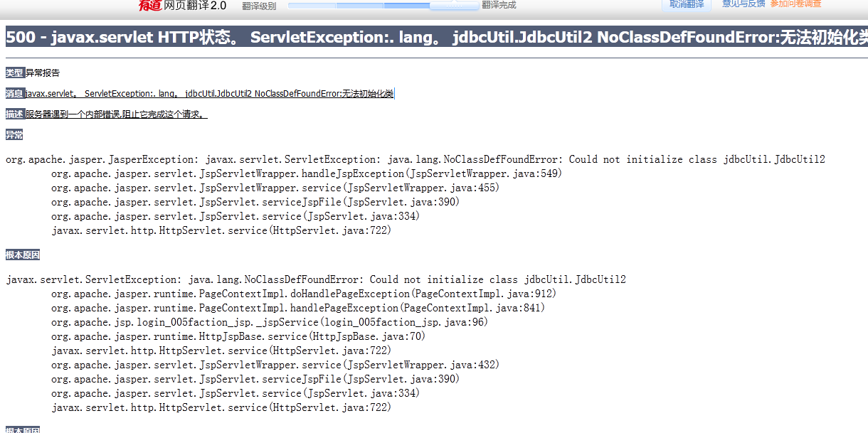Image resolution: width=868 pixels, height=433 pixels.
Task: Cancel translation with the 取消翻译 button
Action: point(687,4)
